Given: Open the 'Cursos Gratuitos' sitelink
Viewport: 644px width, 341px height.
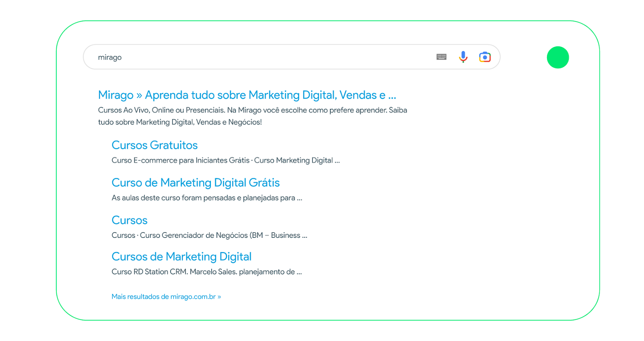Looking at the screenshot, I should tap(155, 145).
